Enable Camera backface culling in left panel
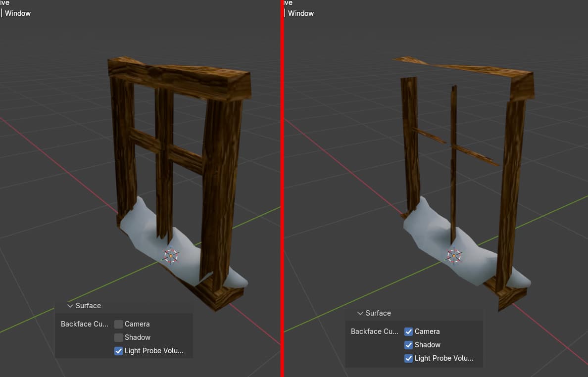The width and height of the screenshot is (588, 377). pyautogui.click(x=119, y=324)
